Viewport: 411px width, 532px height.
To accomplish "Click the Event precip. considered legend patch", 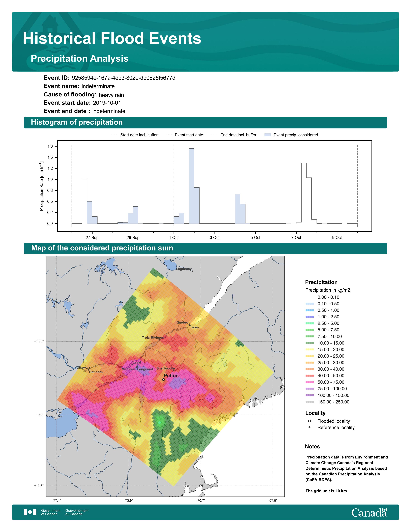I will pyautogui.click(x=267, y=135).
